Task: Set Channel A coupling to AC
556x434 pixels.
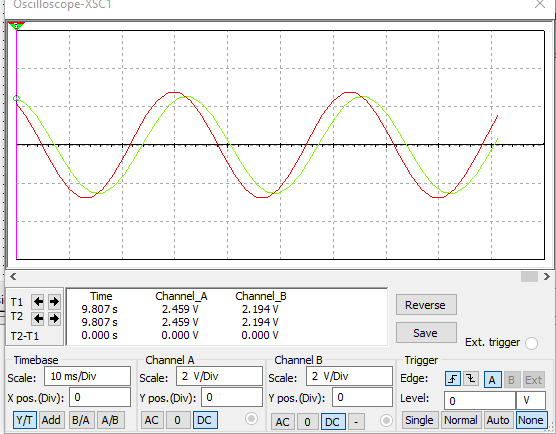Action: coord(152,420)
